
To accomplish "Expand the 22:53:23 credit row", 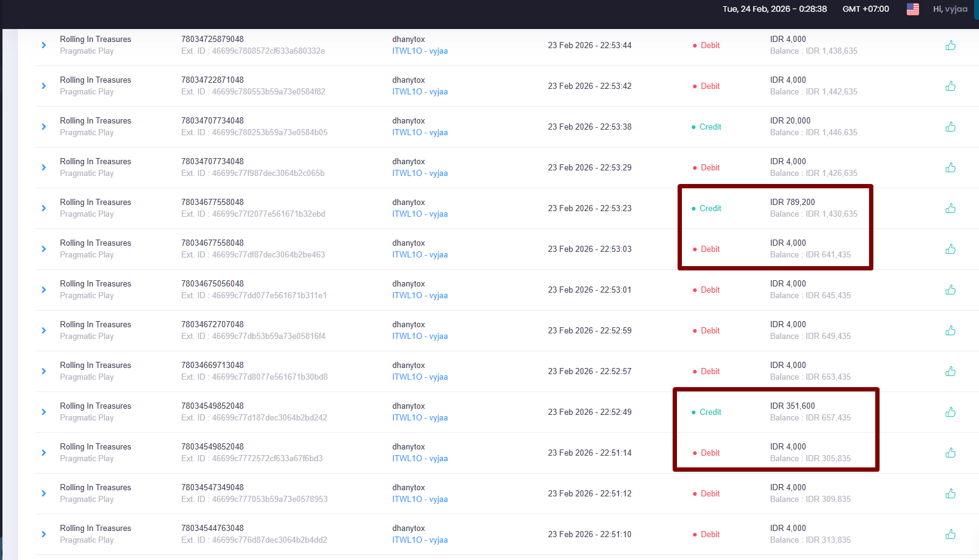I will pos(44,208).
